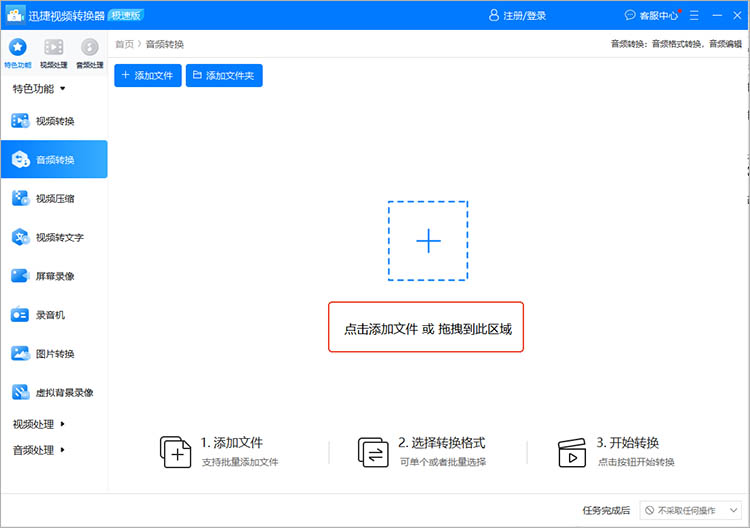
Task: Click the 可单个或者批量选择 hint text
Action: pos(443,462)
